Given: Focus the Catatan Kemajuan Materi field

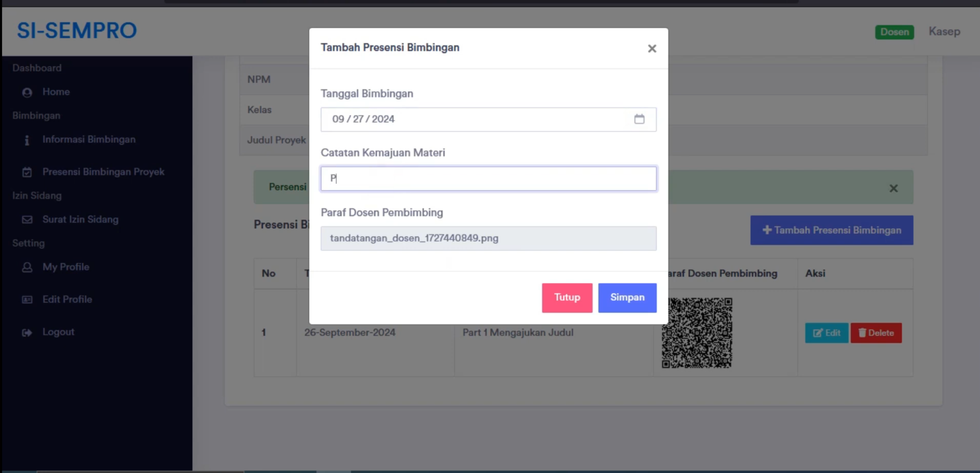Looking at the screenshot, I should point(488,179).
